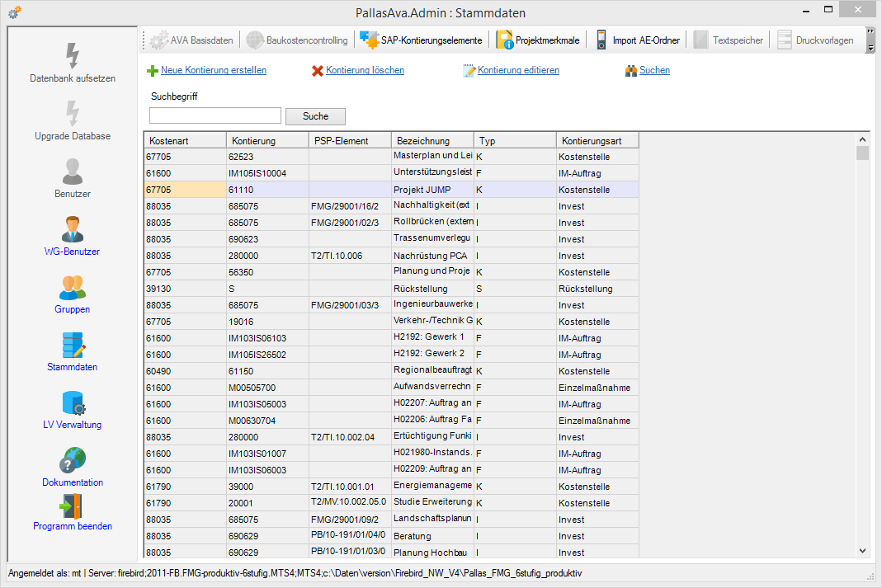Sort by Kostenart column header
This screenshot has width=882, height=588.
(x=185, y=140)
